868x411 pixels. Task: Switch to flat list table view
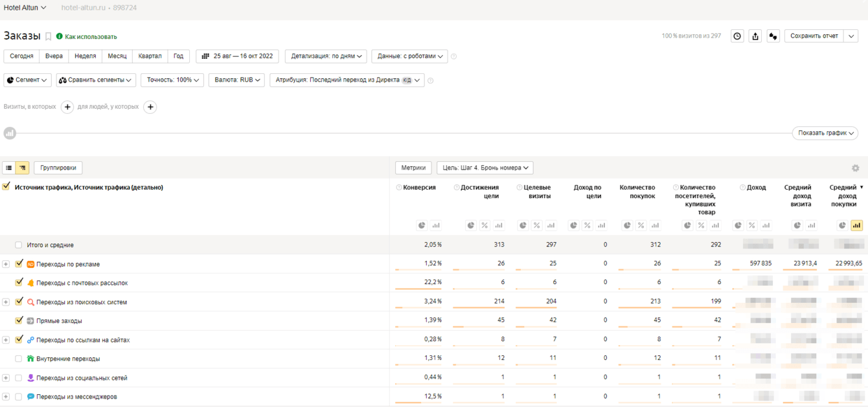click(9, 168)
